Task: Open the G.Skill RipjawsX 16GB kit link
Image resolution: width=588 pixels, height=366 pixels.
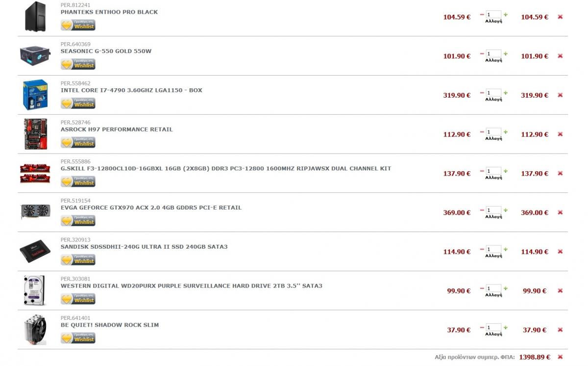Action: coord(226,168)
